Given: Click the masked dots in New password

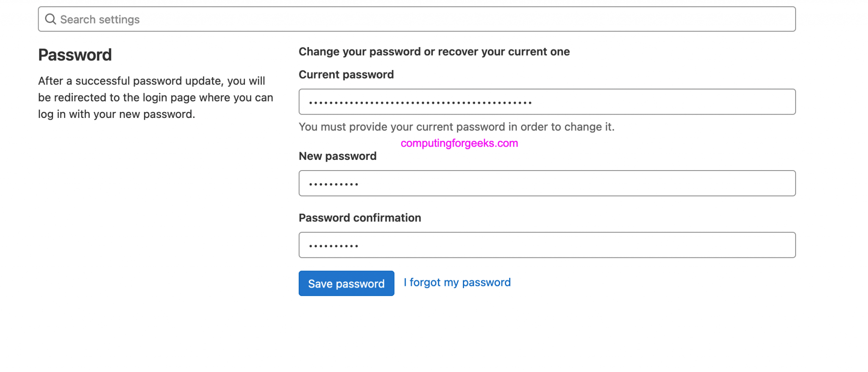Looking at the screenshot, I should coord(334,184).
